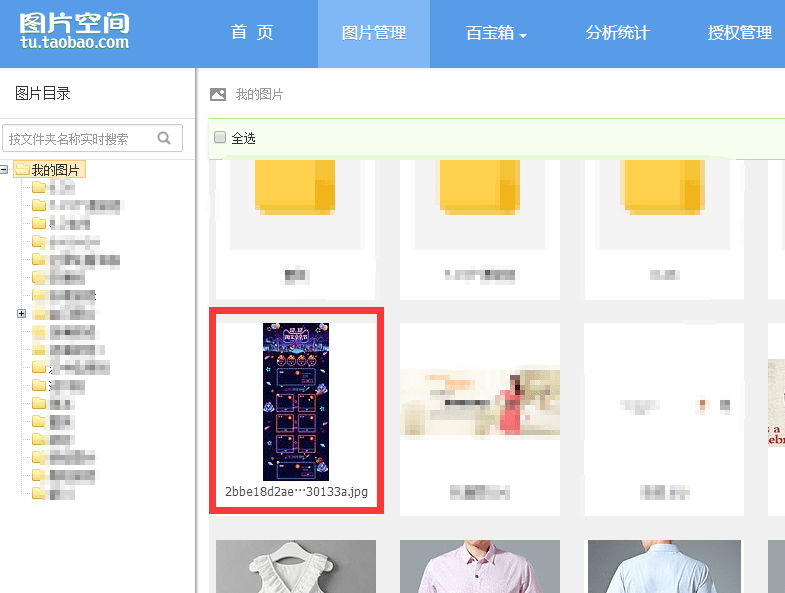Select the pink shirt photo thumbnail
The image size is (785, 593).
tap(480, 566)
